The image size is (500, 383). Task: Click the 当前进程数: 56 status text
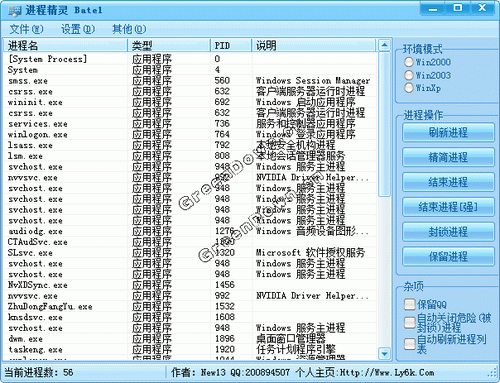[x=39, y=372]
